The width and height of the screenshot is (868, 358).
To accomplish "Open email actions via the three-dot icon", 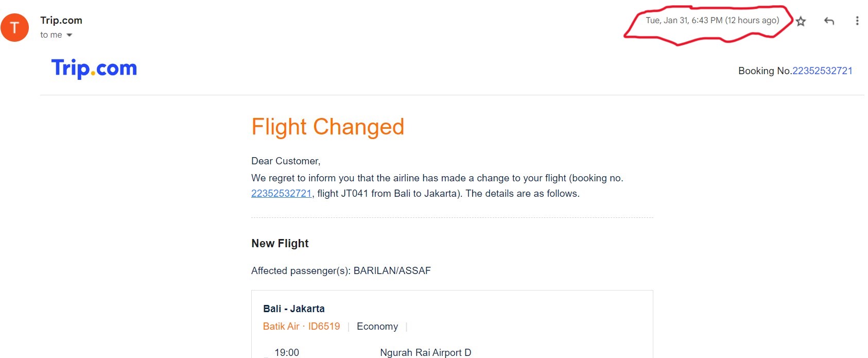I will click(x=857, y=21).
